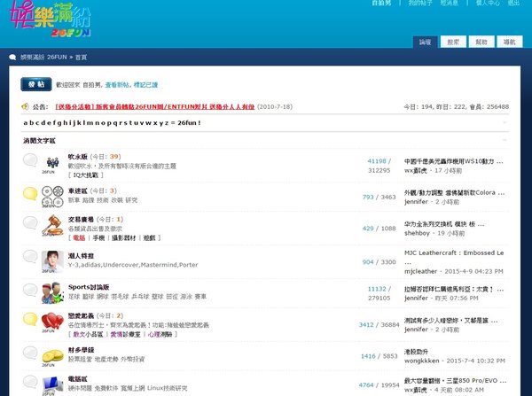Open the red 電腦 subforum under 交易廣場
The image size is (532, 396).
[x=79, y=238]
